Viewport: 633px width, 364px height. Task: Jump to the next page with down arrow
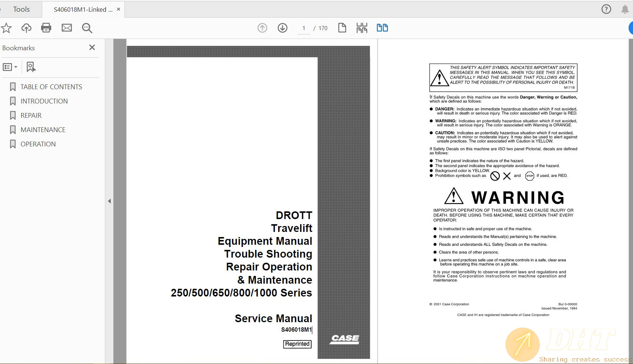283,28
